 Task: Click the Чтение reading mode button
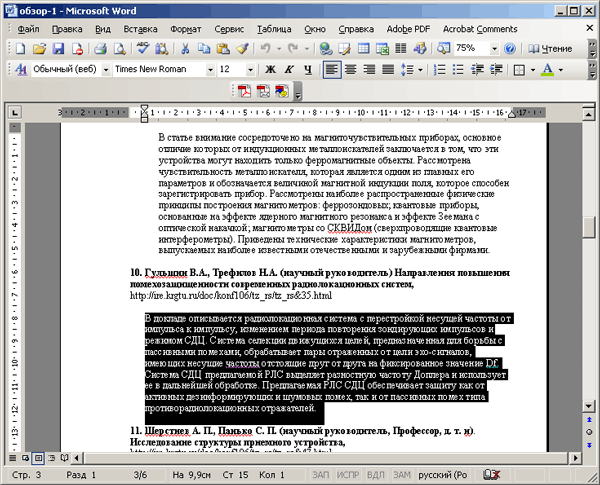pos(549,48)
